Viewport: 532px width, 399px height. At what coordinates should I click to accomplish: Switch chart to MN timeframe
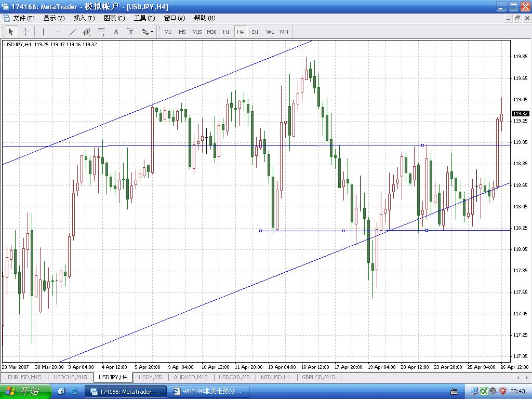tap(284, 32)
